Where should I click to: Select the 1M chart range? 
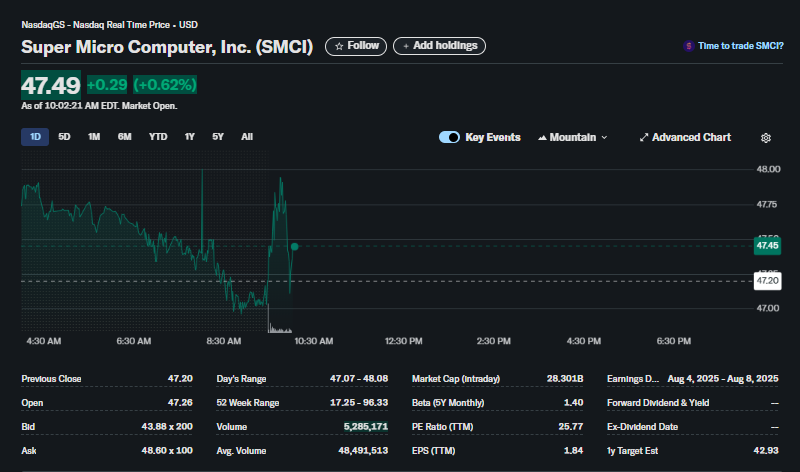(94, 137)
